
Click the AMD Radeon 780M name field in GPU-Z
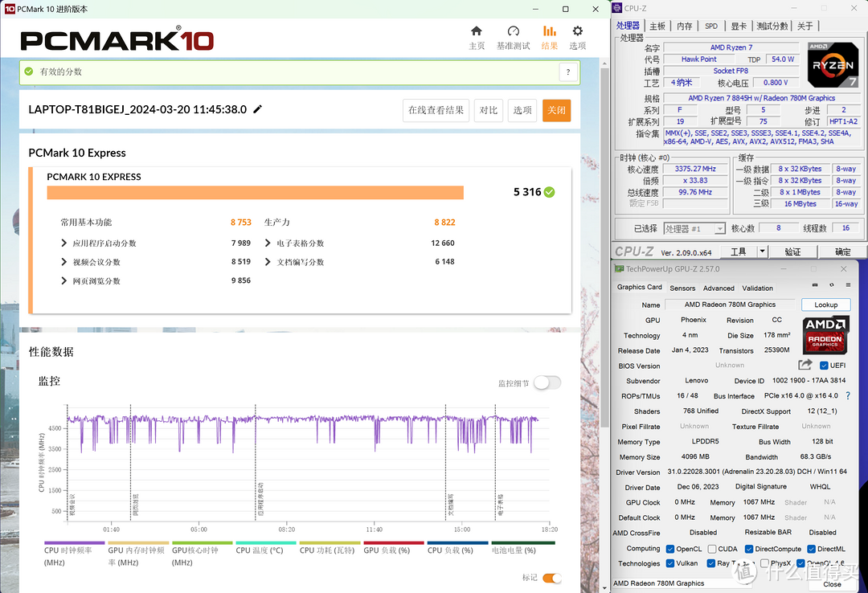(x=730, y=305)
